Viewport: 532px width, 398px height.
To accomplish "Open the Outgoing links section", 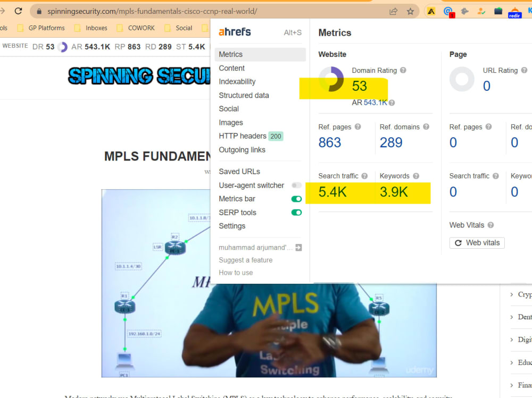I will [x=242, y=150].
